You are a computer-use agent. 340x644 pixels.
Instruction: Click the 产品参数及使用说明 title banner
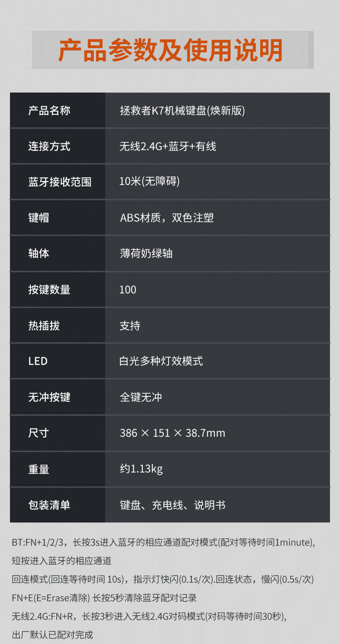[170, 50]
